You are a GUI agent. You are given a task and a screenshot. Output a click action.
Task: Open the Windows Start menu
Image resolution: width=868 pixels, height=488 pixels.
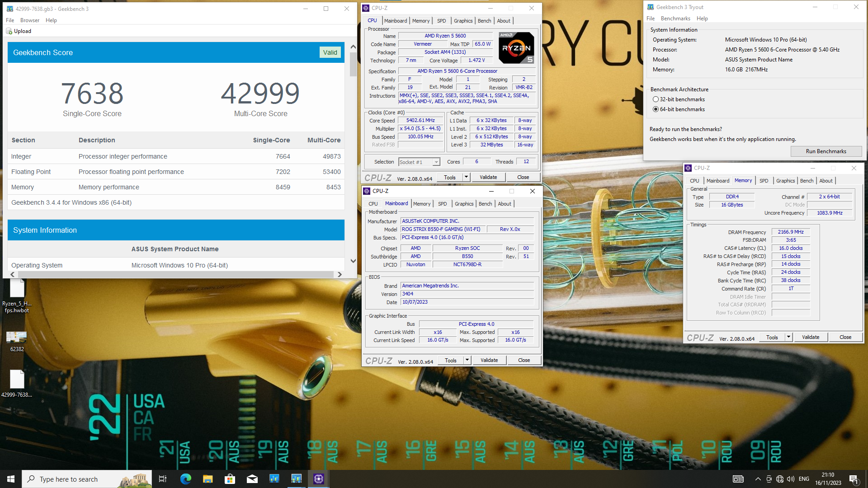pos(11,479)
